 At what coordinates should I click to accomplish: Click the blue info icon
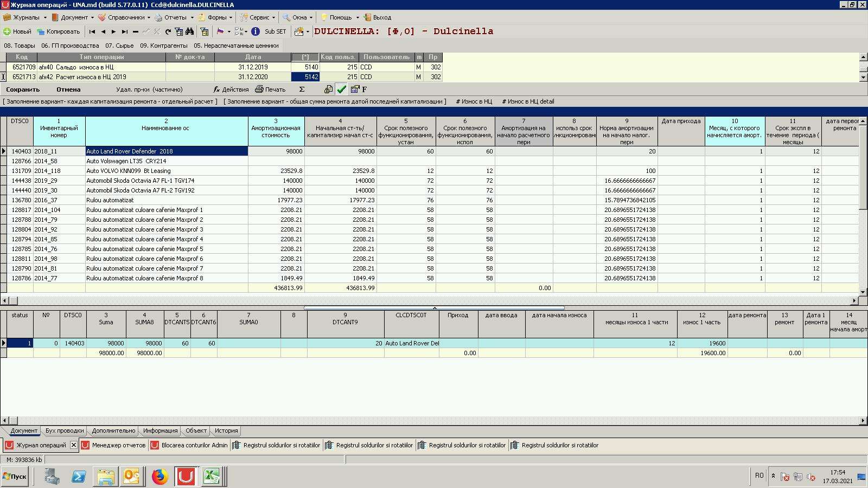click(256, 31)
